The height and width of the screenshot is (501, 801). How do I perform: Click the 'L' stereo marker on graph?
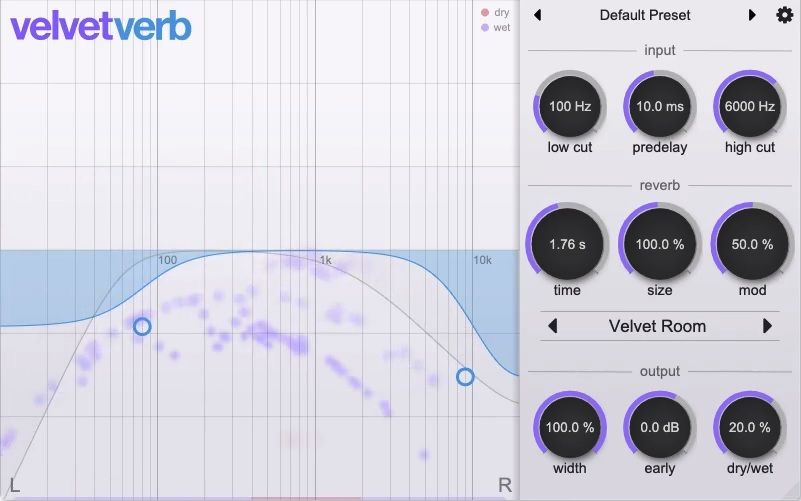pos(15,485)
